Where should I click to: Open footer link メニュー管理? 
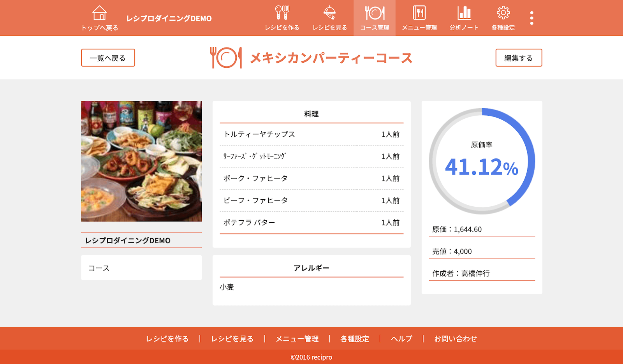coord(297,339)
